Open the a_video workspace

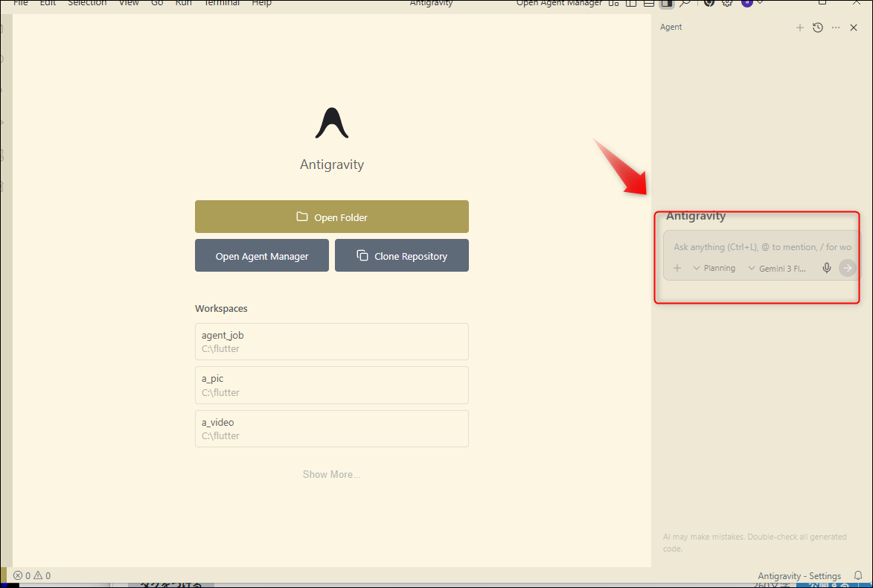[x=332, y=429]
